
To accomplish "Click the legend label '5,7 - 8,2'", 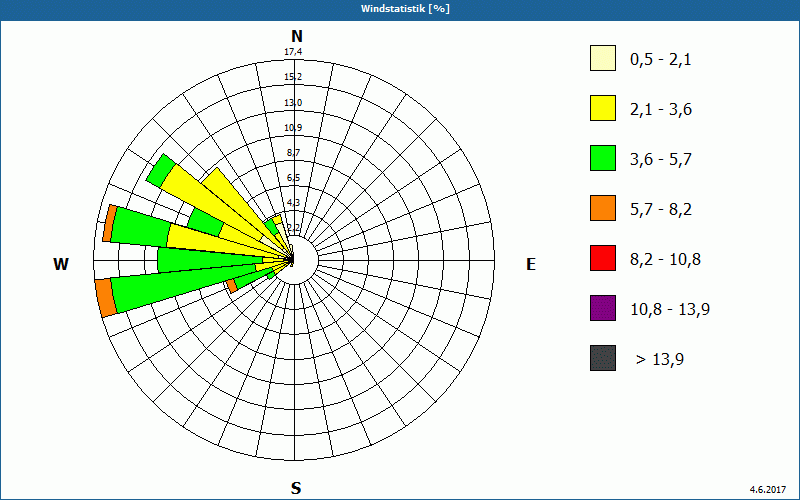I will (x=661, y=210).
